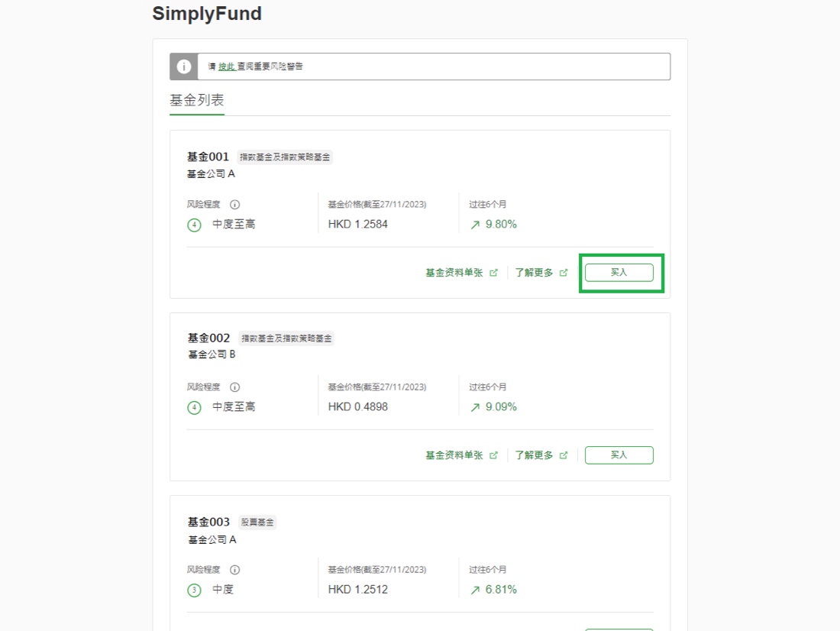Click the 指数基金及指数策略基金 tag on 基金001
The image size is (840, 631).
point(285,157)
